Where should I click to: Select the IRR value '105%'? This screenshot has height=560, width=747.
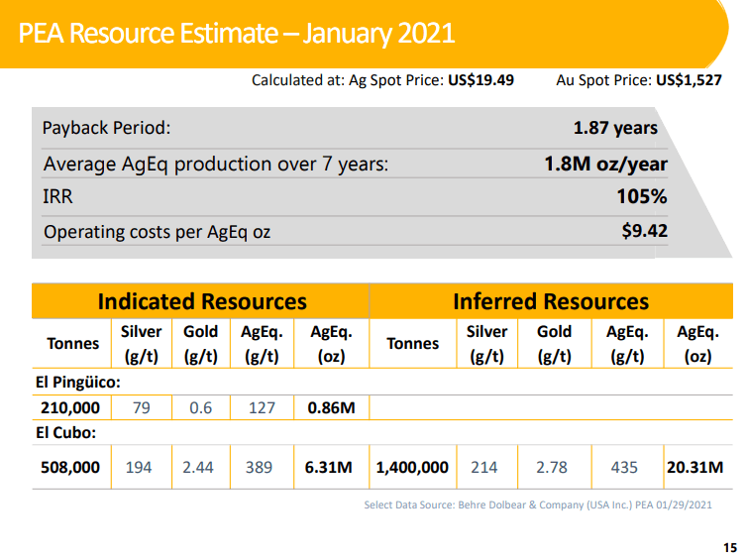point(642,196)
